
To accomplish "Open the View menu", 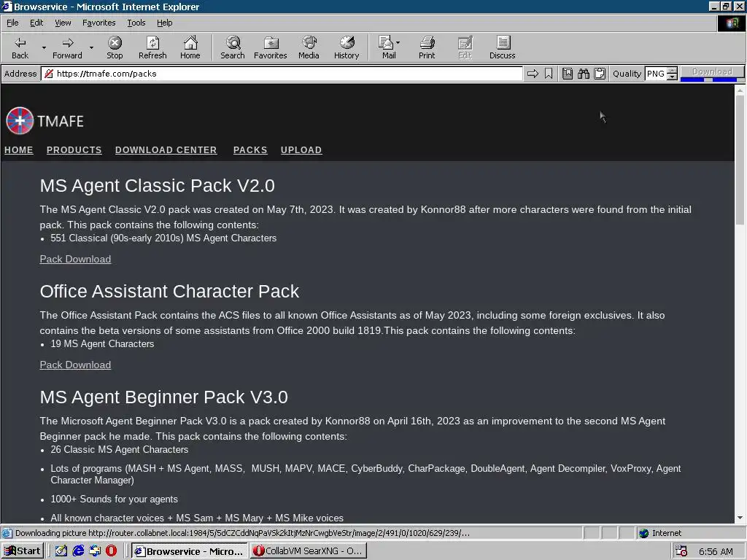I will [x=63, y=23].
